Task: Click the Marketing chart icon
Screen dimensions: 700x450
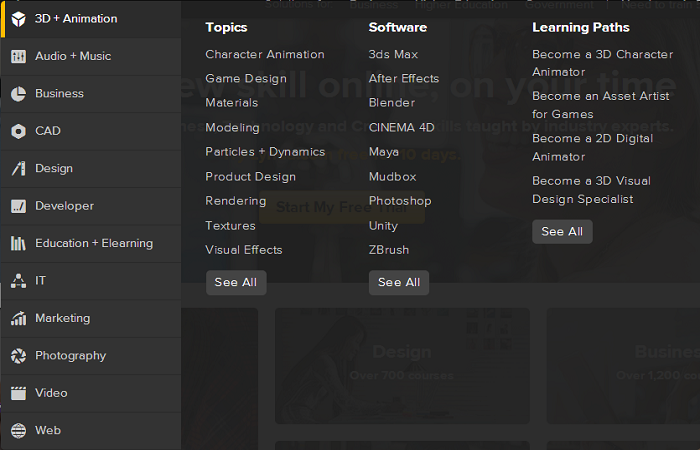Action: tap(18, 318)
